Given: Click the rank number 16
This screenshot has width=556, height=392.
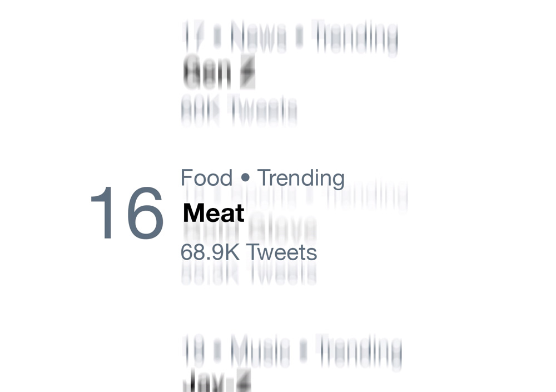Looking at the screenshot, I should pos(127,214).
